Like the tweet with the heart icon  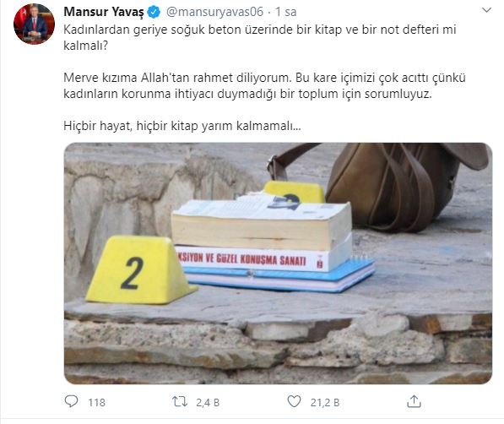[x=294, y=401]
